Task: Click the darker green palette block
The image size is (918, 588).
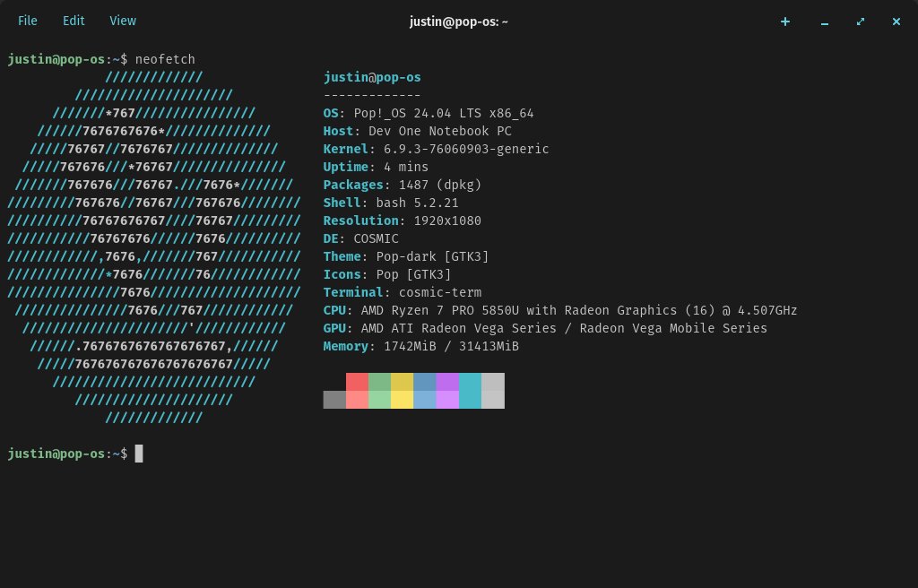Action: coord(379,382)
